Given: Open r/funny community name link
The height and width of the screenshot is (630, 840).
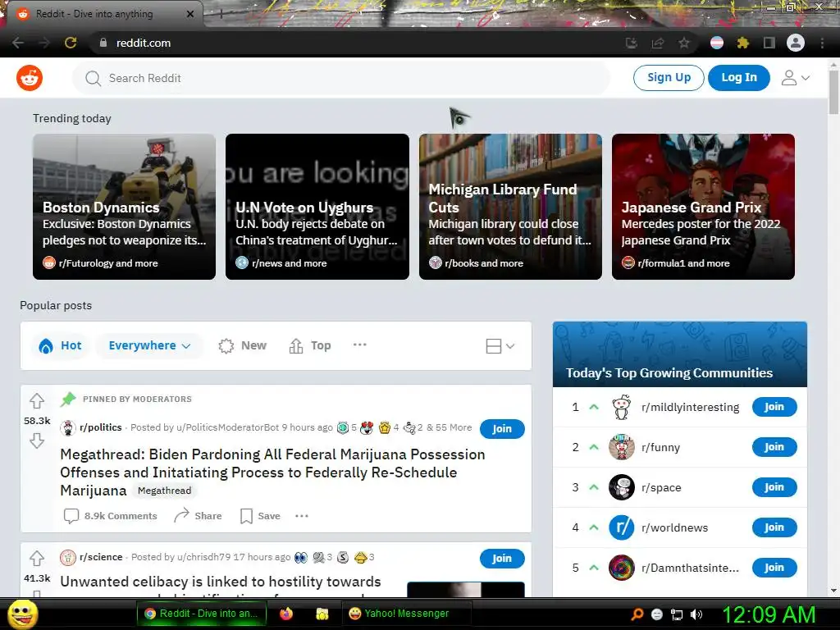Looking at the screenshot, I should [x=660, y=447].
